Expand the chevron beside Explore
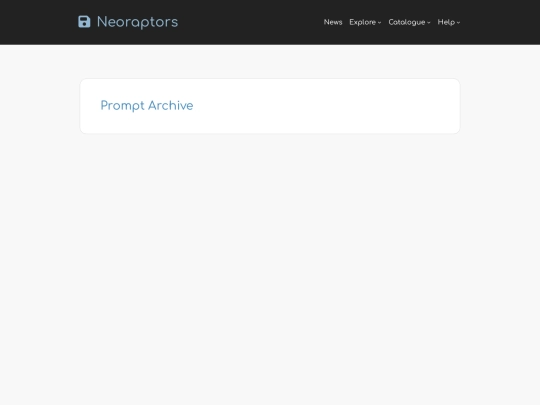The width and height of the screenshot is (540, 405). [379, 23]
